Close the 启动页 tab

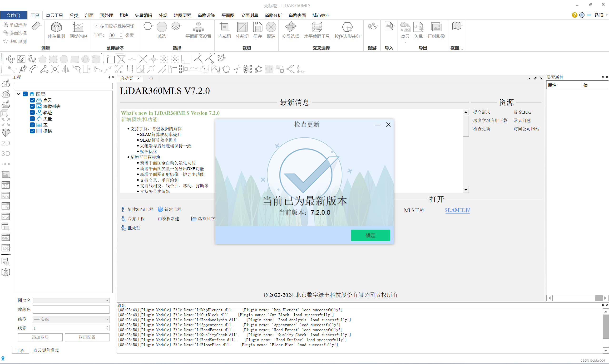tap(138, 78)
